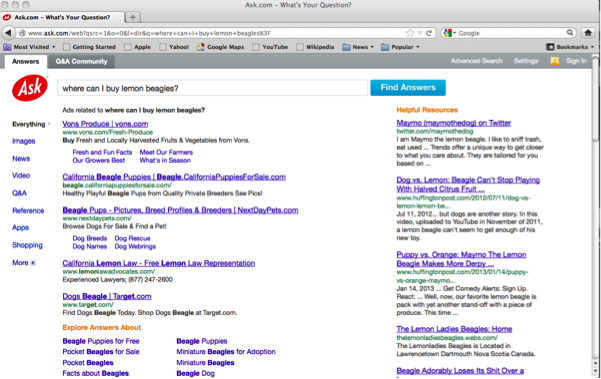Image resolution: width=601 pixels, height=379 pixels.
Task: Click the Ask logo
Action: (x=30, y=88)
